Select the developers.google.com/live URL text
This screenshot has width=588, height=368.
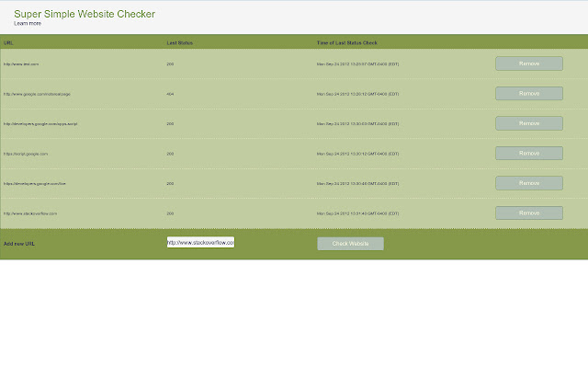35,184
